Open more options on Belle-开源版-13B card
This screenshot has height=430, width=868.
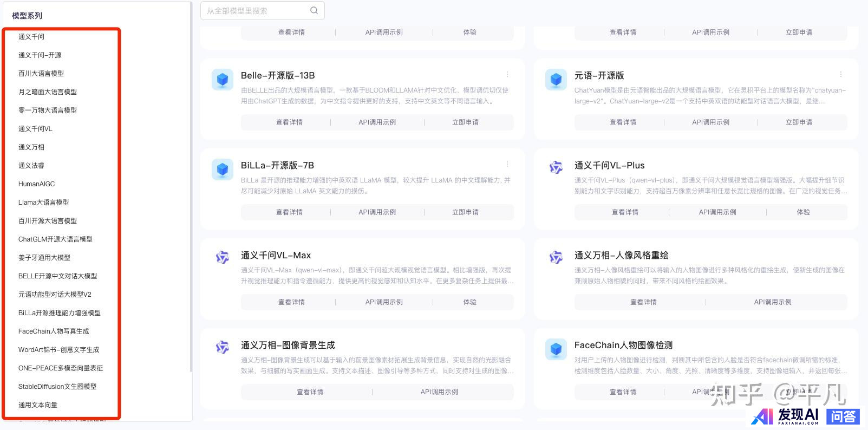(507, 74)
